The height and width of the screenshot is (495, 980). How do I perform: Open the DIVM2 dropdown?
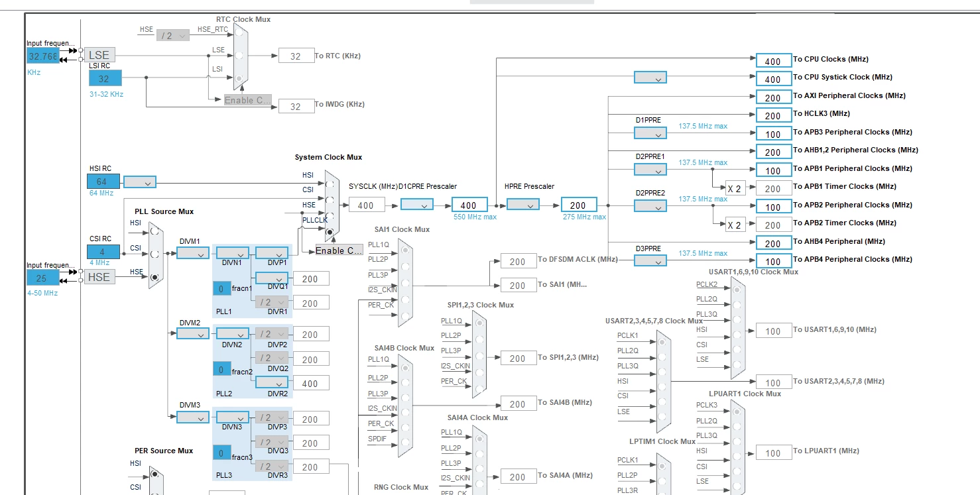pos(193,333)
